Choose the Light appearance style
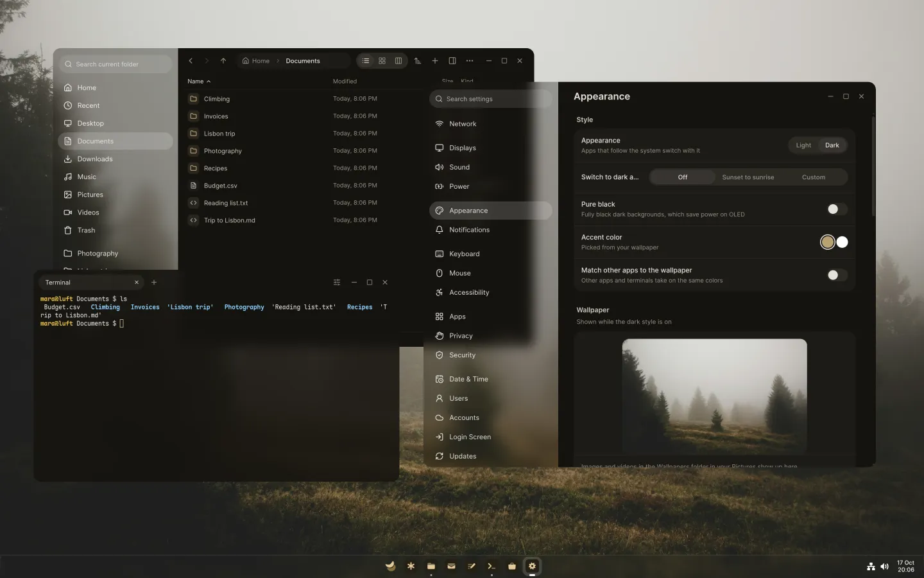 803,145
